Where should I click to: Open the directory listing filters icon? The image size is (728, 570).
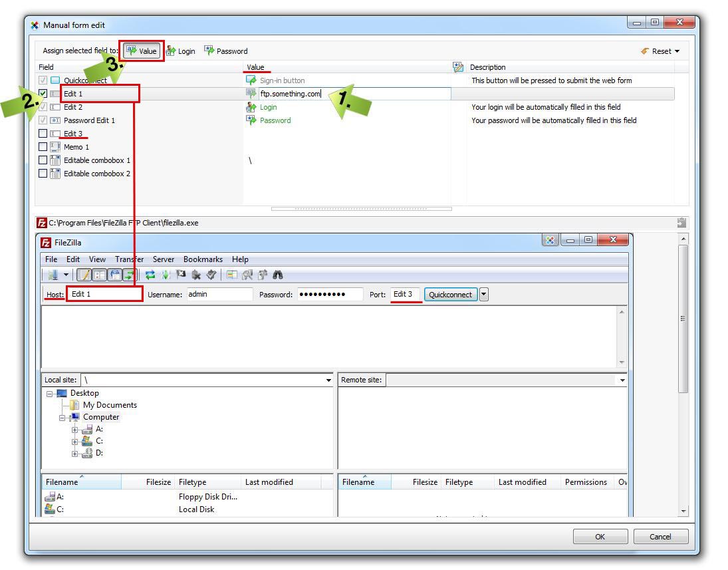[231, 275]
